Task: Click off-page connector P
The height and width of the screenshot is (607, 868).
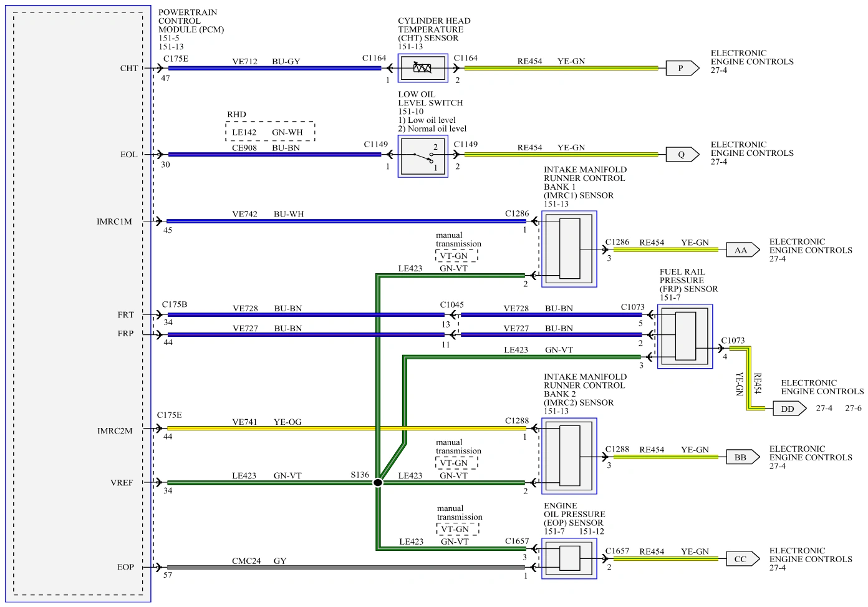Action: pos(682,68)
